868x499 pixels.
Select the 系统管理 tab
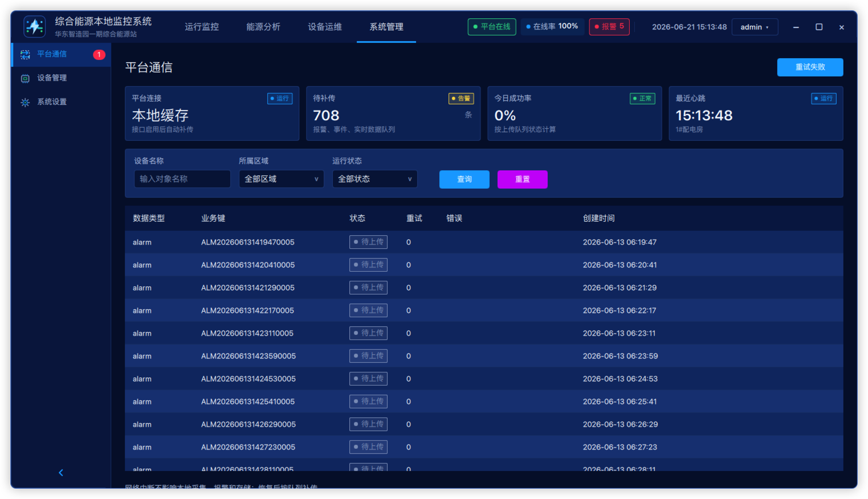(x=386, y=27)
